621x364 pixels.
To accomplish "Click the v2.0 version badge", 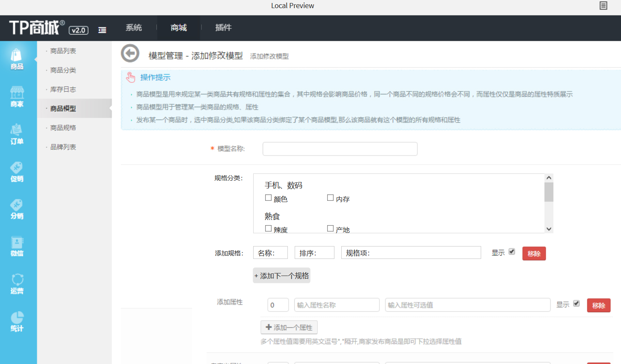I will 79,30.
